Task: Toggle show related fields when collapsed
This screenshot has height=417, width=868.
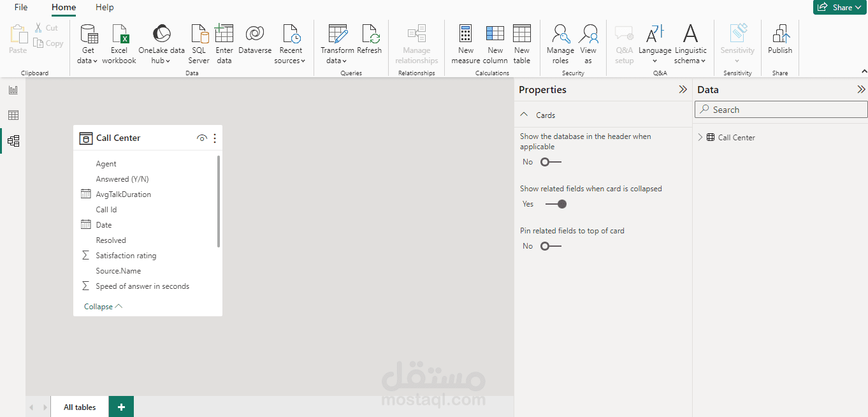Action: coord(556,204)
